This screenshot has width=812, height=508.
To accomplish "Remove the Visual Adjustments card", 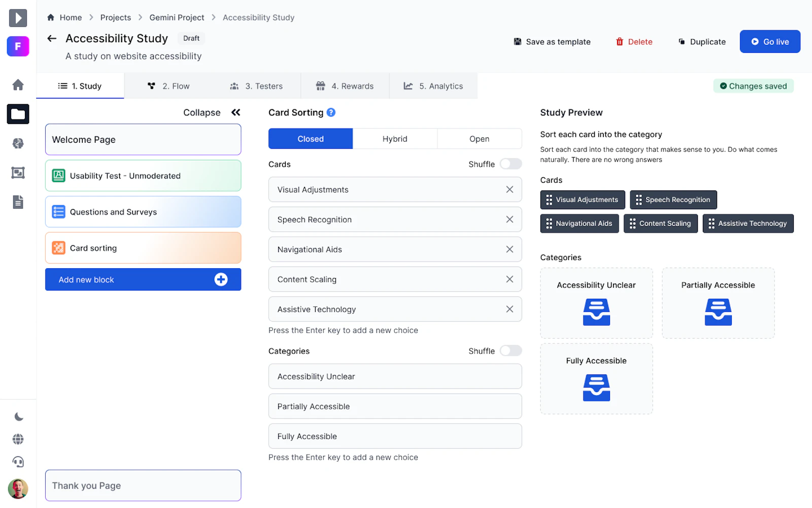I will [510, 189].
